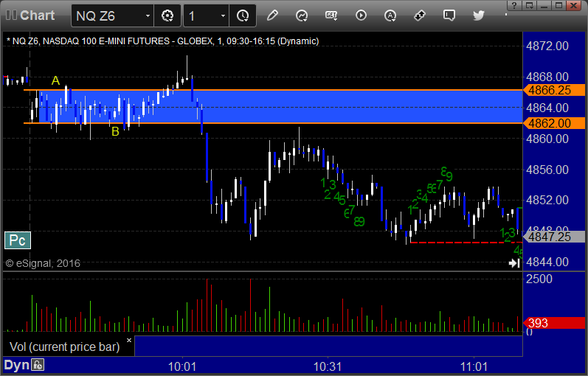This screenshot has width=588, height=376.
Task: Click the red dashed support line
Action: click(x=466, y=243)
